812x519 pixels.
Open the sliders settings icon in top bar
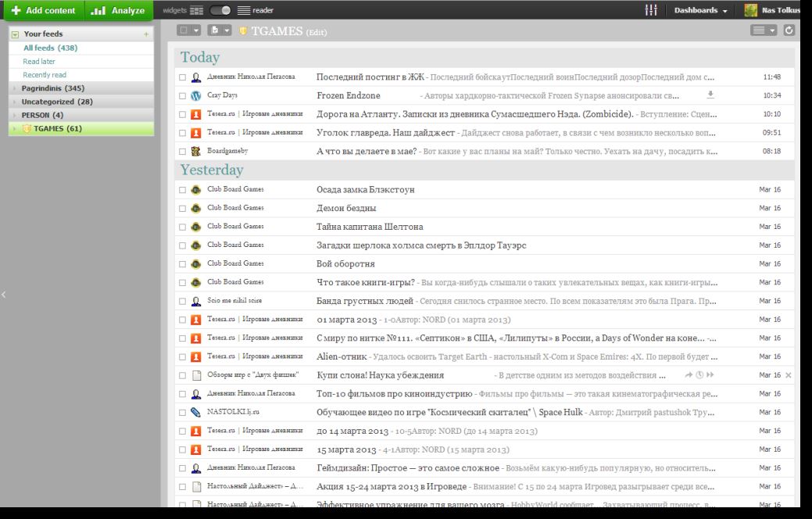(x=651, y=10)
